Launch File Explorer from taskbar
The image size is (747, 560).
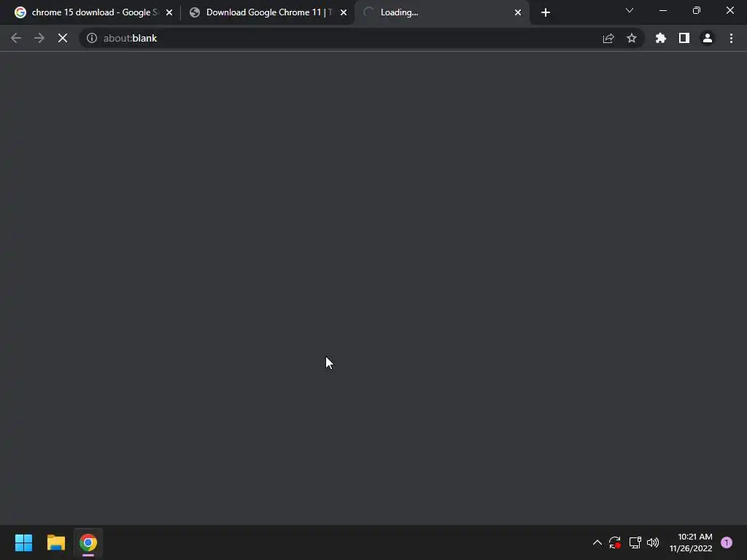coord(55,542)
